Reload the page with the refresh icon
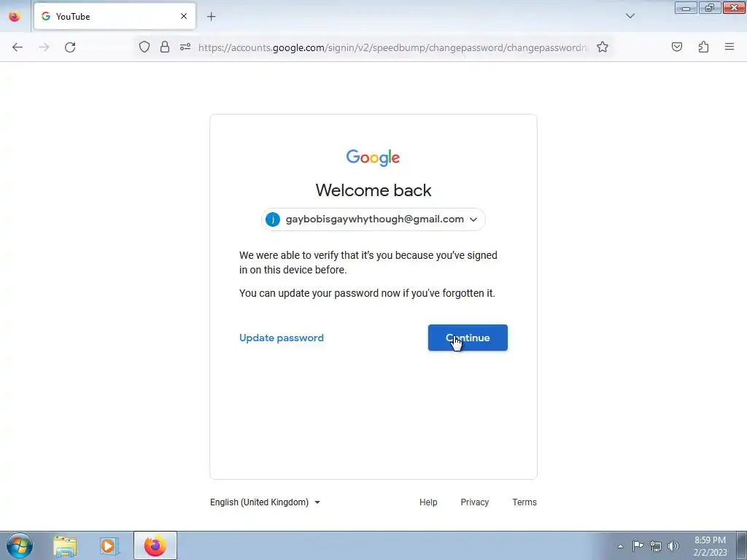Viewport: 747px width, 560px height. [x=70, y=47]
